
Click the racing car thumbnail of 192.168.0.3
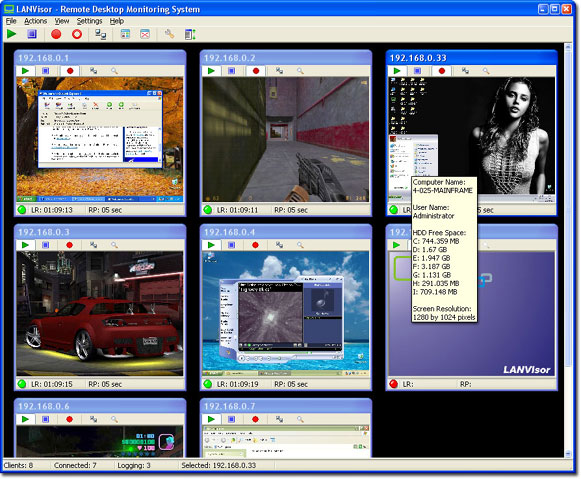coord(100,313)
